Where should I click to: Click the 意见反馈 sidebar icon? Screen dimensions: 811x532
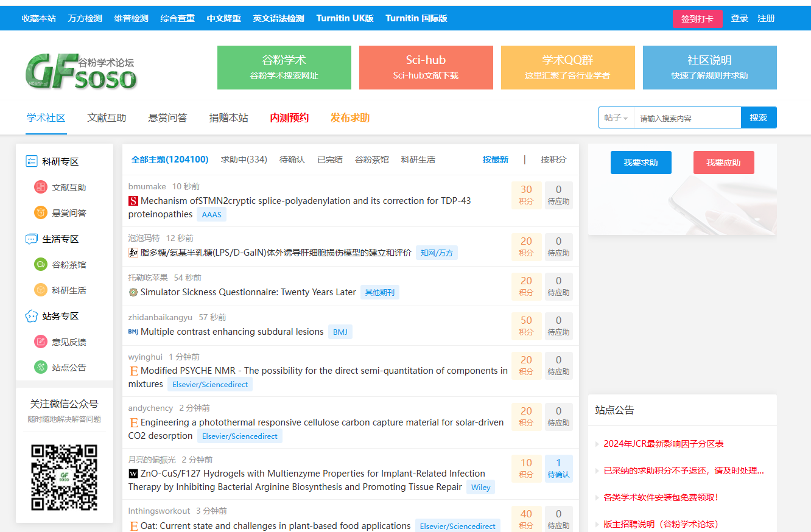[41, 341]
